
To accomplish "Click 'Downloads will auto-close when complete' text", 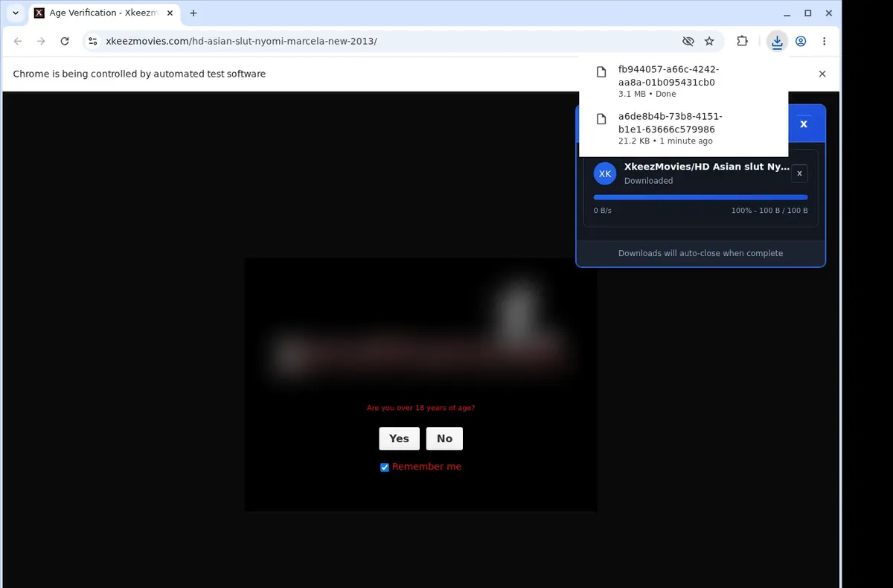I will 700,253.
